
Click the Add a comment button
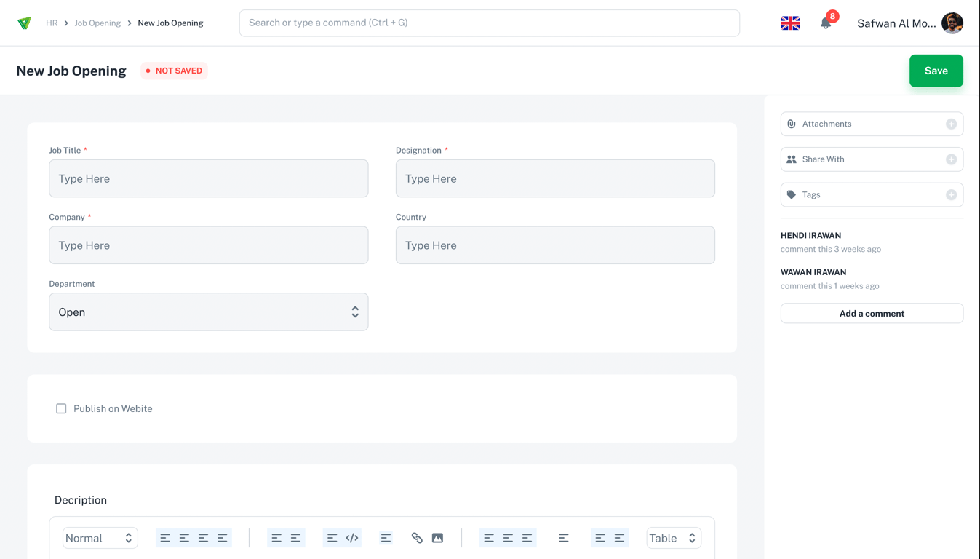pyautogui.click(x=872, y=314)
